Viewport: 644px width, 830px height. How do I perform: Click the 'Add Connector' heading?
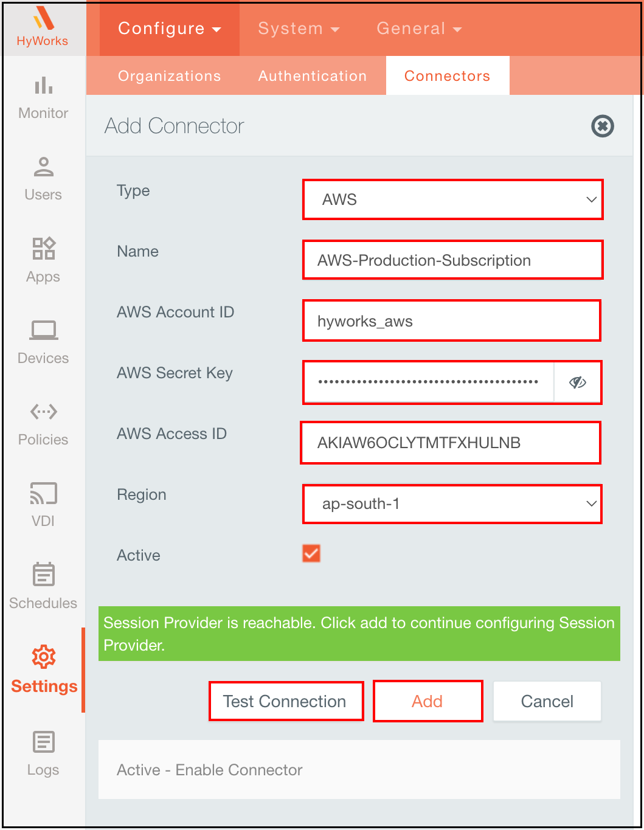coord(175,126)
